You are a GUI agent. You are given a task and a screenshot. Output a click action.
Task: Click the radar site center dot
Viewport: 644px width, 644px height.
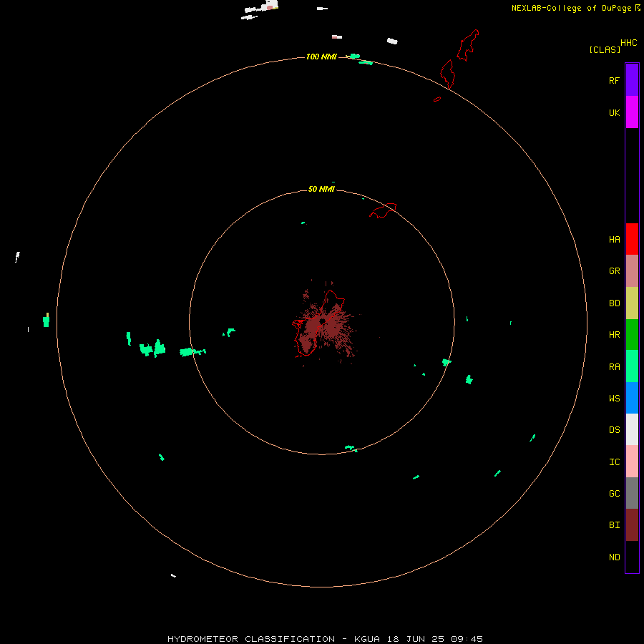(x=323, y=321)
